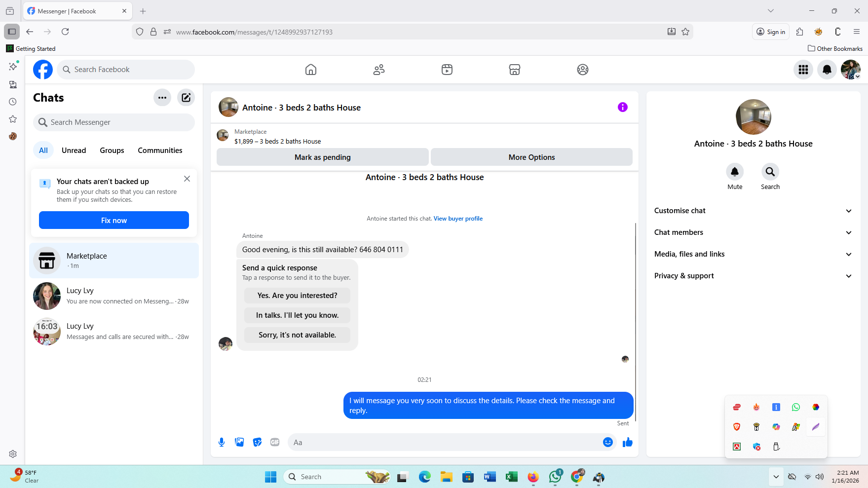Open the Groups profile icon in top navigation
868x488 pixels.
tap(583, 70)
